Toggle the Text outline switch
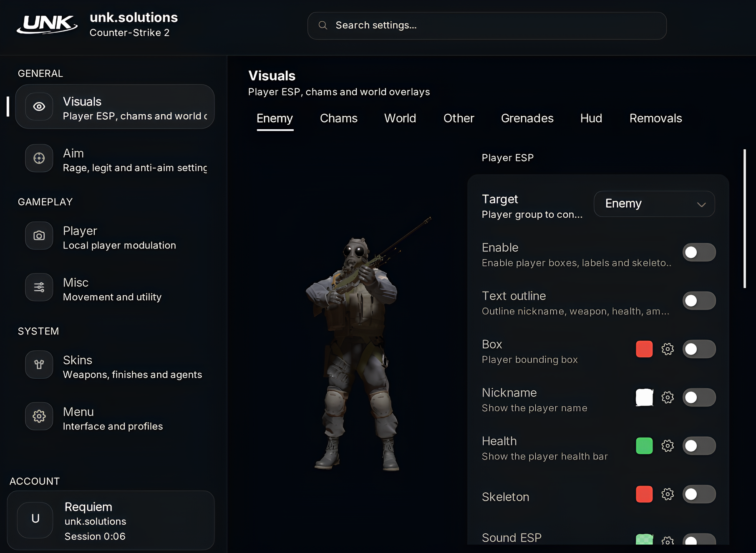This screenshot has height=553, width=756. pyautogui.click(x=699, y=301)
